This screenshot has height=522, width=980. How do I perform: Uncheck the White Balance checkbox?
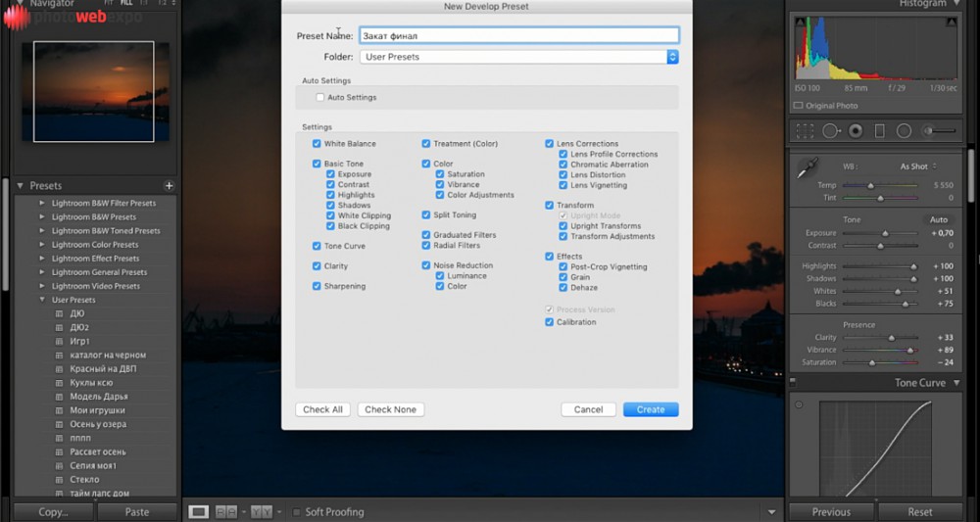click(x=317, y=144)
